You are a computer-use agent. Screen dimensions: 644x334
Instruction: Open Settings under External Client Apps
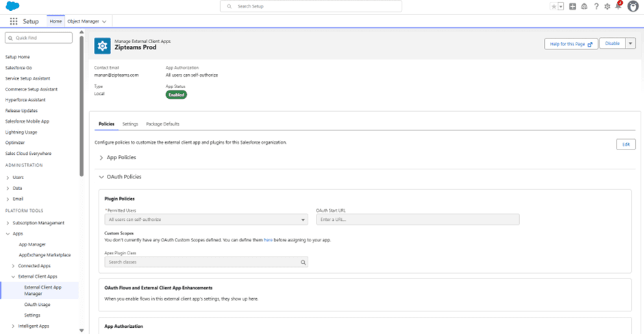[32, 315]
